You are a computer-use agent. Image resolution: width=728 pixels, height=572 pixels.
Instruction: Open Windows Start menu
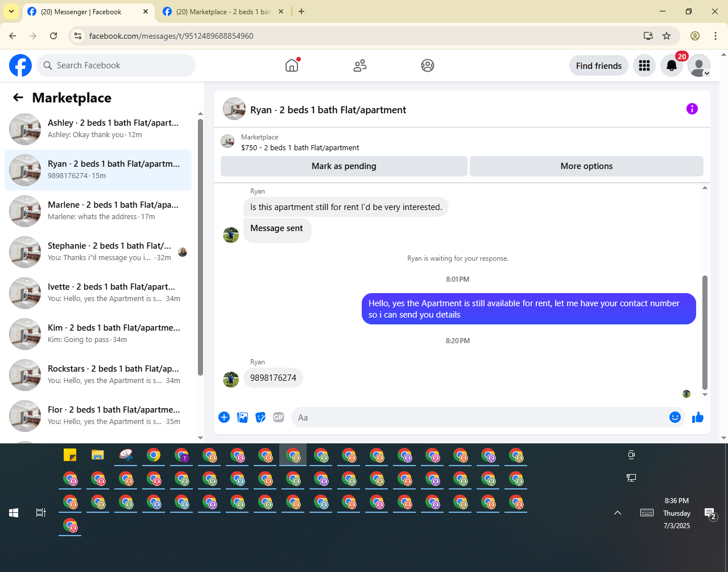[x=14, y=513]
